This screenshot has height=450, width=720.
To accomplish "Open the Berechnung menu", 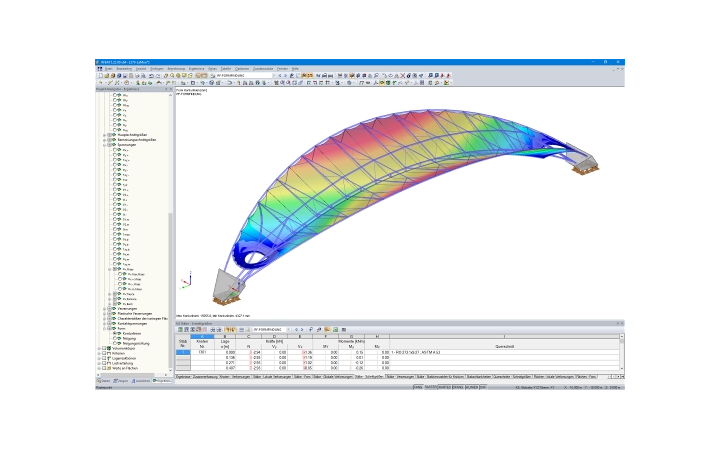I will click(x=176, y=68).
